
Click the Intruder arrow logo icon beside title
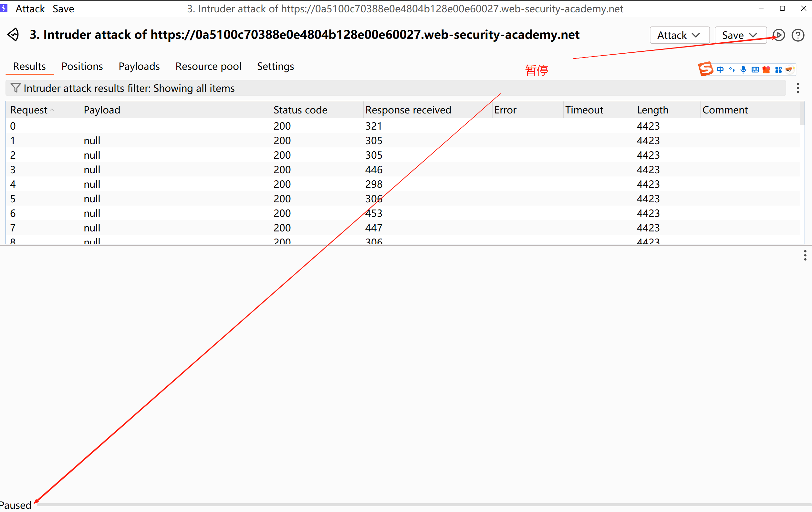tap(14, 35)
